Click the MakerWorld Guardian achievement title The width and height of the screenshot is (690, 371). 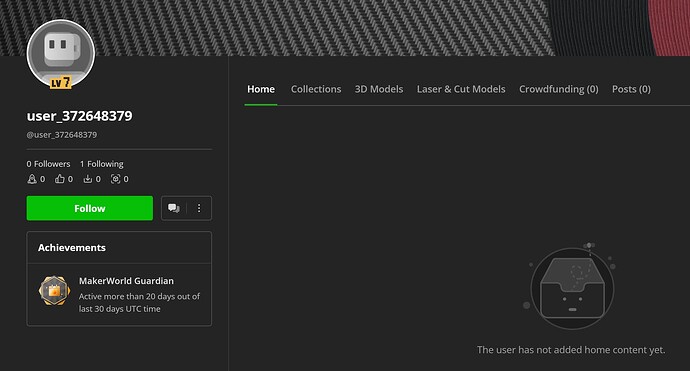(x=126, y=281)
